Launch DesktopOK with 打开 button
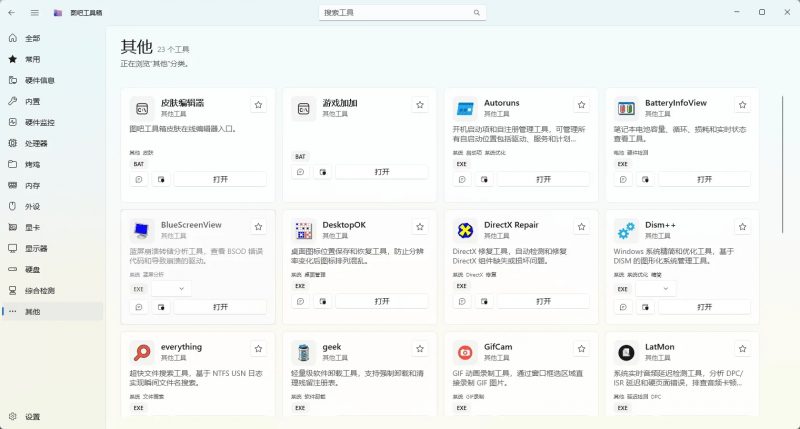Image resolution: width=800 pixels, height=429 pixels. [x=382, y=301]
